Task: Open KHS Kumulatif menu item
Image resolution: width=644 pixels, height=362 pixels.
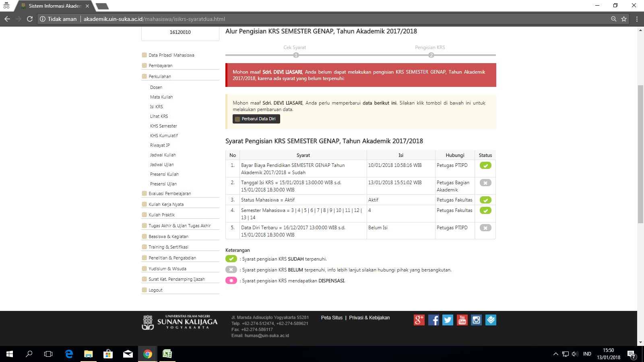Action: pos(164,136)
